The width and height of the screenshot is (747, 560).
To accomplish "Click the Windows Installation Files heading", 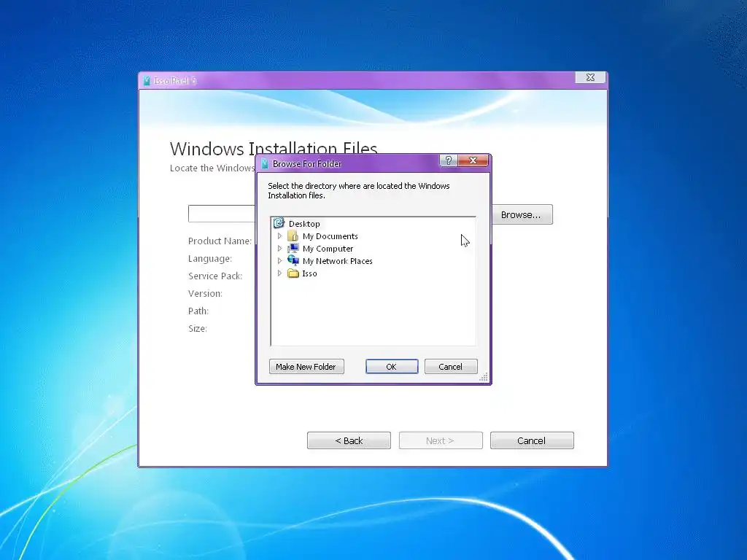I will coord(274,149).
